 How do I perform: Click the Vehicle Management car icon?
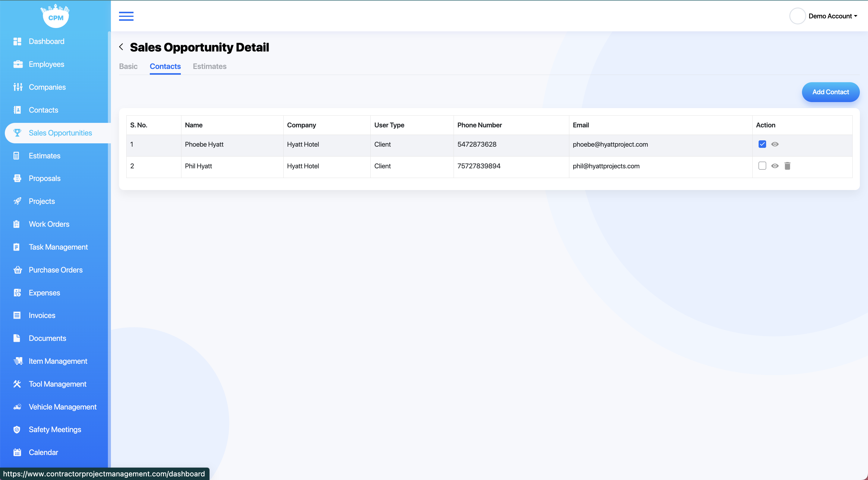click(17, 407)
